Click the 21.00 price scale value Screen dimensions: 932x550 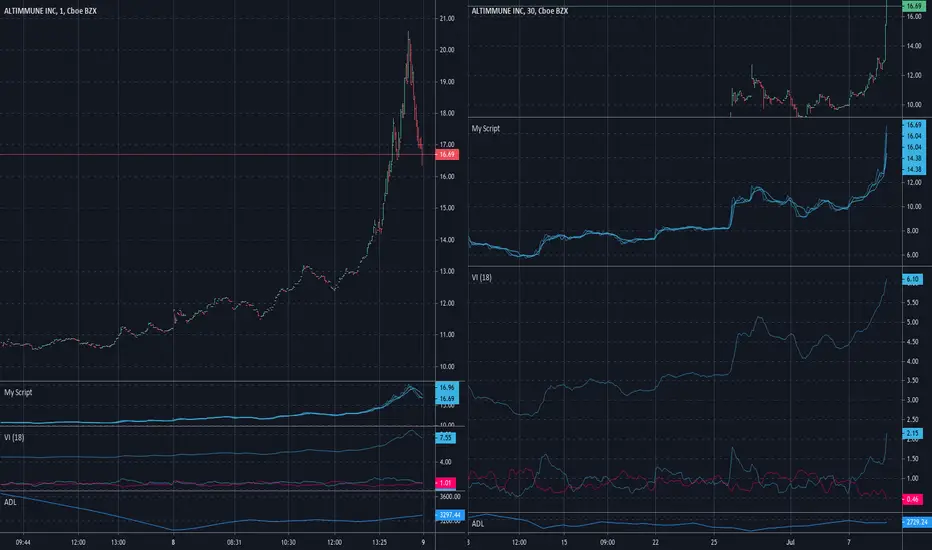(x=447, y=18)
